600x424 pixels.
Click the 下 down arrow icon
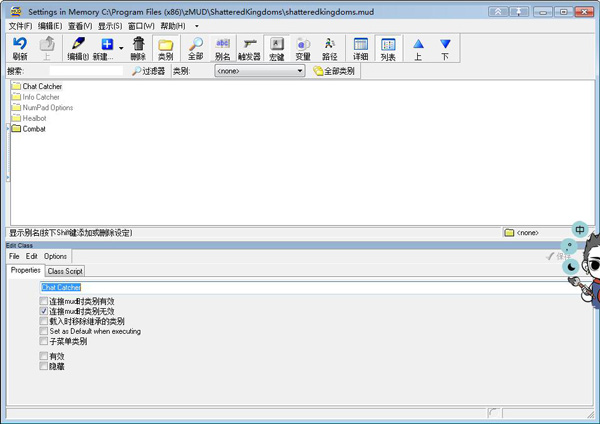[445, 49]
